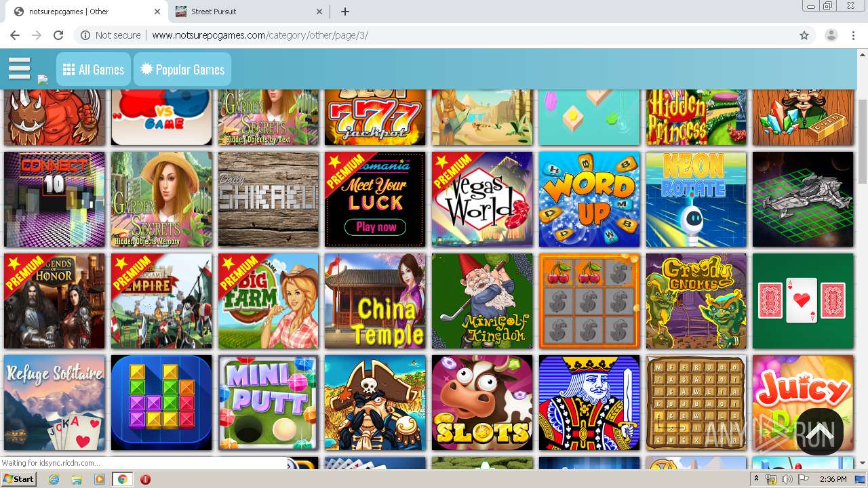
Task: Open the volume speaker tray icon
Action: [x=787, y=479]
